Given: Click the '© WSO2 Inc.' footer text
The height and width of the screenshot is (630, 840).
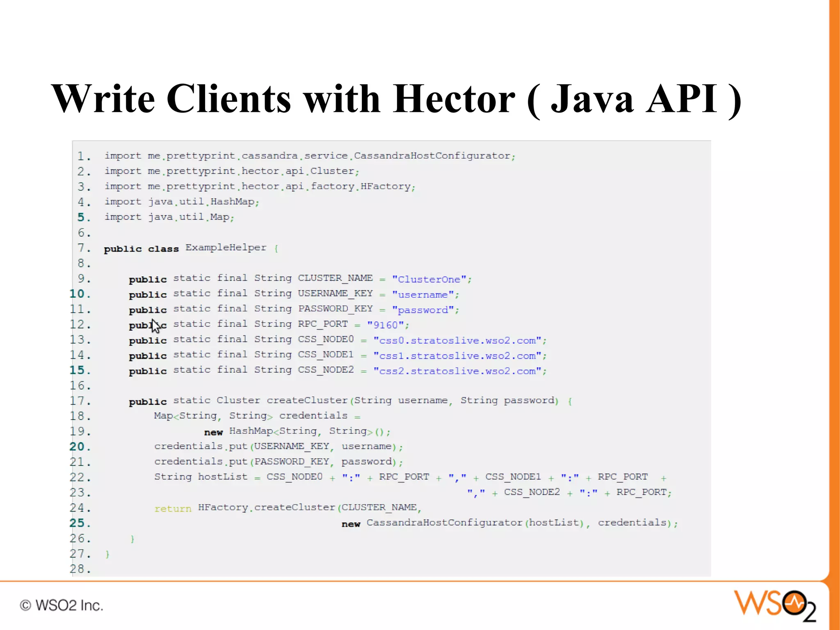Looking at the screenshot, I should pos(62,605).
